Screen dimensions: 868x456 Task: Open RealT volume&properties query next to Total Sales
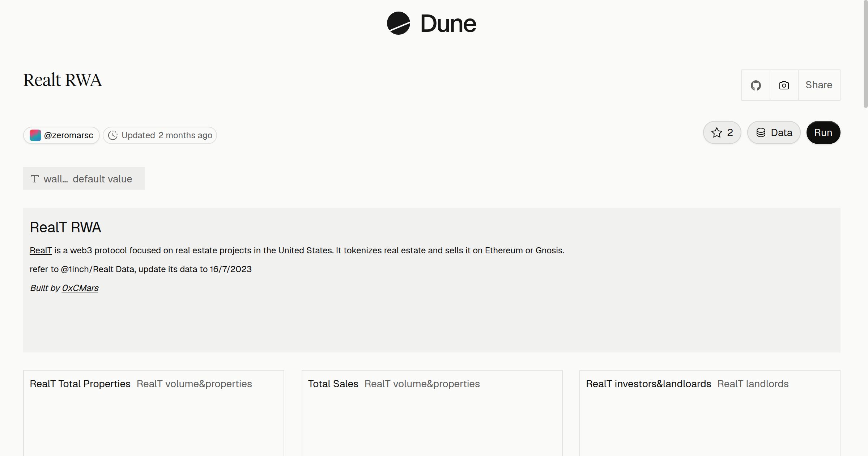tap(422, 384)
